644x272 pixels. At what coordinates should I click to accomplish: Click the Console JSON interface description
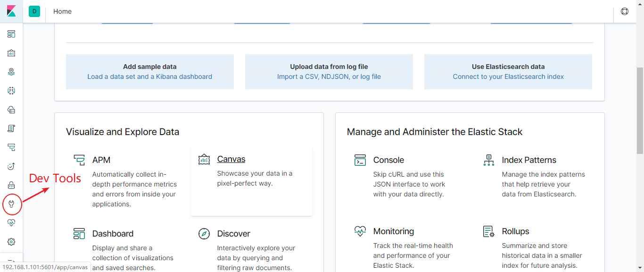pyautogui.click(x=409, y=184)
